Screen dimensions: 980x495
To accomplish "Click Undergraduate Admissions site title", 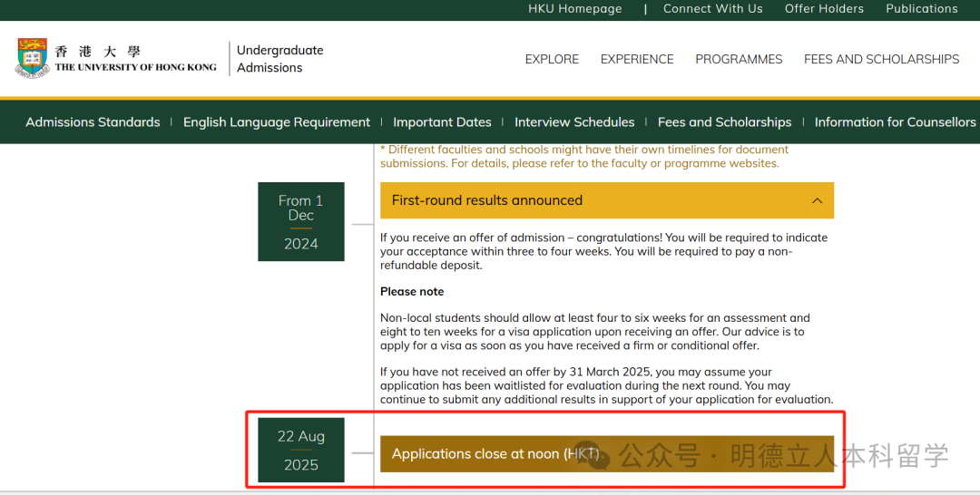I will [x=279, y=59].
